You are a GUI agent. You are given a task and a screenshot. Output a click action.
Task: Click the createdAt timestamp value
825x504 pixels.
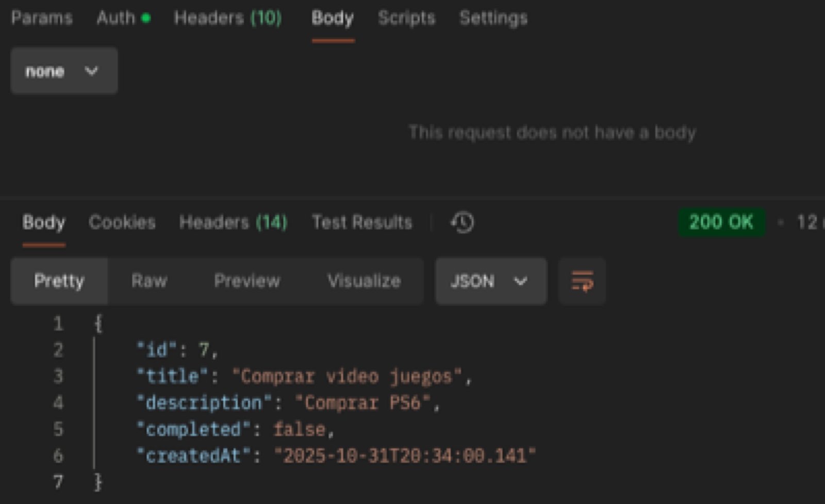point(405,456)
